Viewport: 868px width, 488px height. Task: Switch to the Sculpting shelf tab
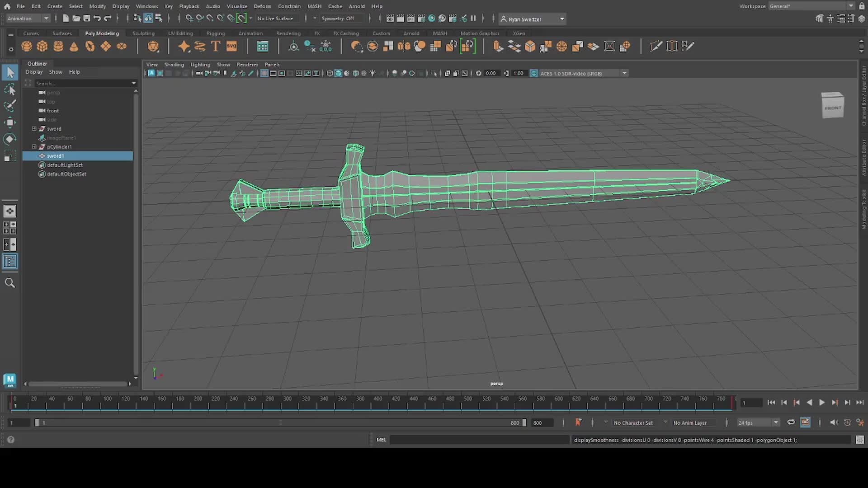click(x=143, y=33)
